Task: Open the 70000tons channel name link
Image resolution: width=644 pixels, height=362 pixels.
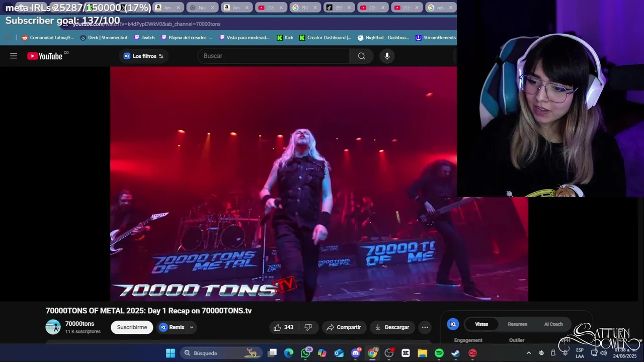Action: pos(79,324)
